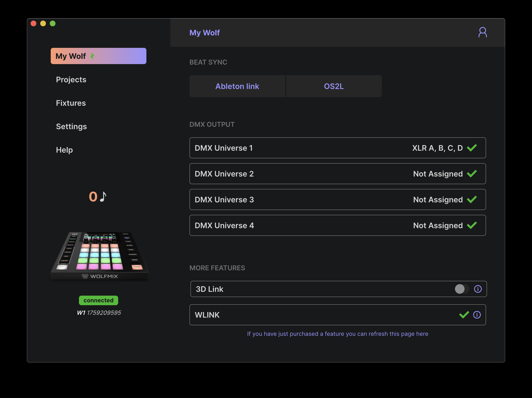Click the DMX Universe 1 green checkmark
This screenshot has height=398, width=532.
click(472, 148)
